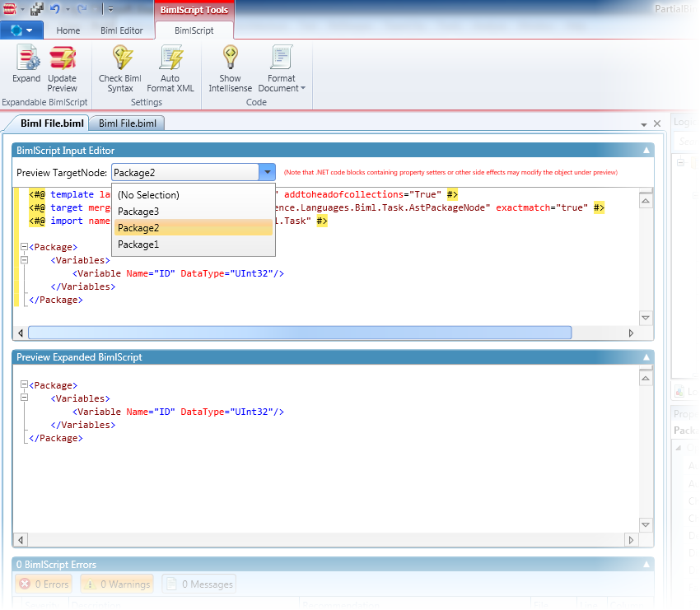
Task: Toggle the 0 Warnings filter button
Action: [117, 584]
